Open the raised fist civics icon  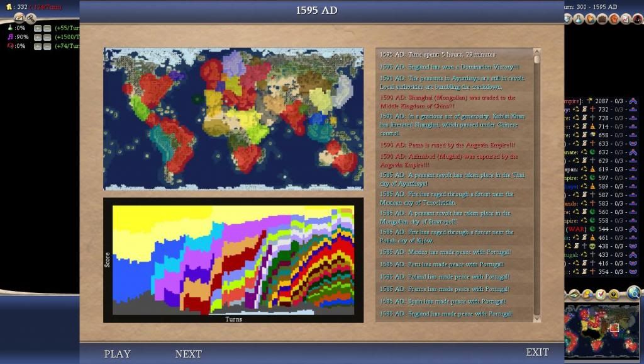614,18
